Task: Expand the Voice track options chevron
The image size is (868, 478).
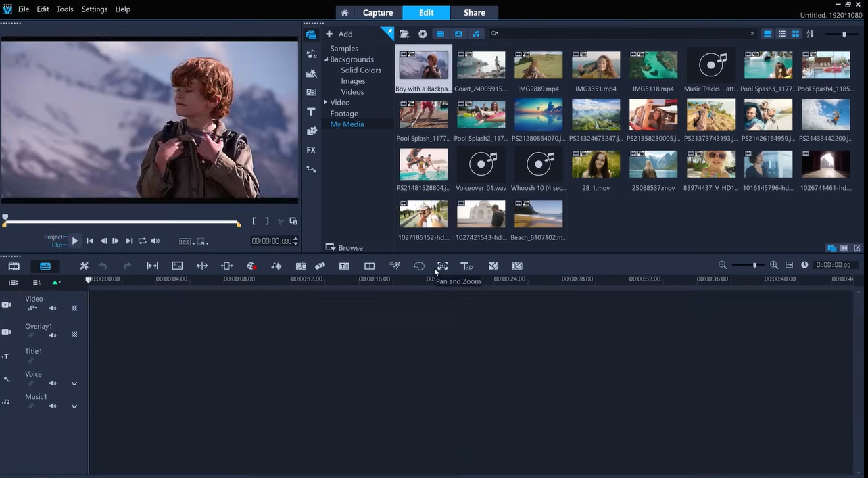Action: [74, 383]
